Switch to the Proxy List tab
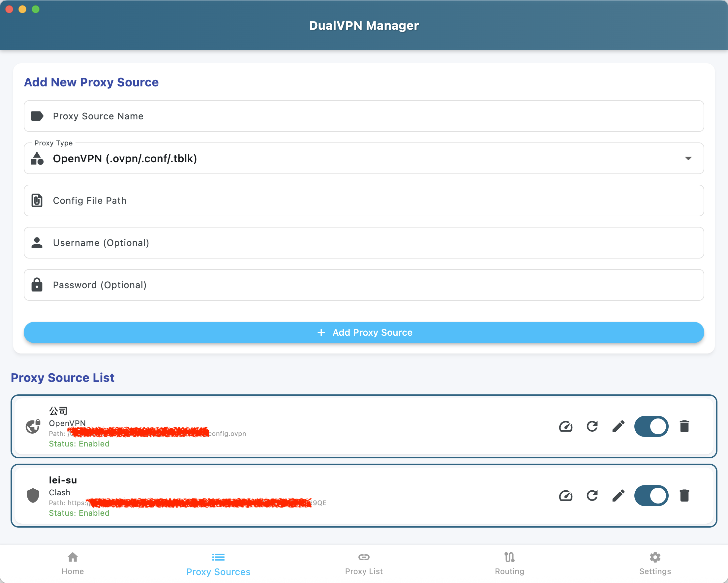Image resolution: width=728 pixels, height=583 pixels. [x=364, y=564]
